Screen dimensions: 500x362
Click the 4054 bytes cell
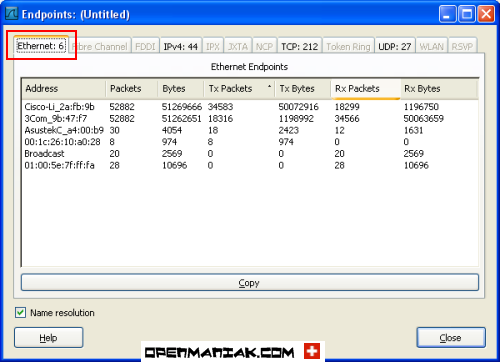(172, 130)
